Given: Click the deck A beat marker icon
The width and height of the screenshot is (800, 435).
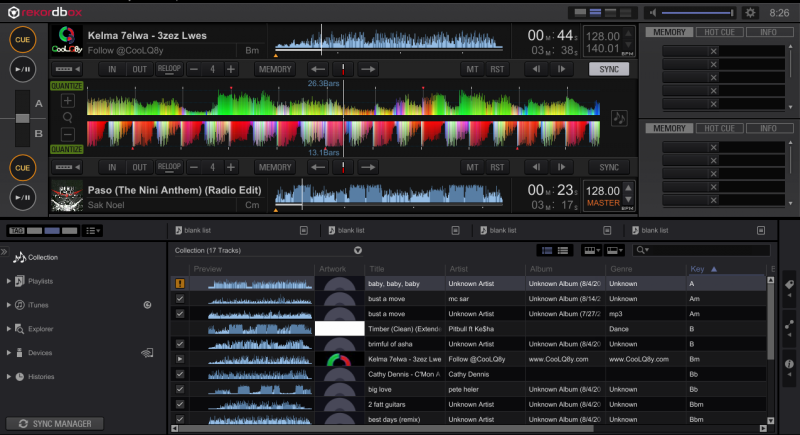Looking at the screenshot, I should [x=343, y=69].
